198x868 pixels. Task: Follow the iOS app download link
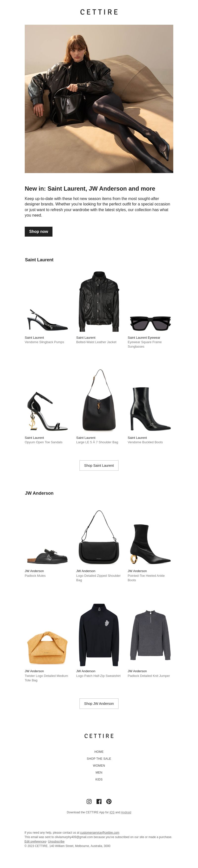pos(112,812)
